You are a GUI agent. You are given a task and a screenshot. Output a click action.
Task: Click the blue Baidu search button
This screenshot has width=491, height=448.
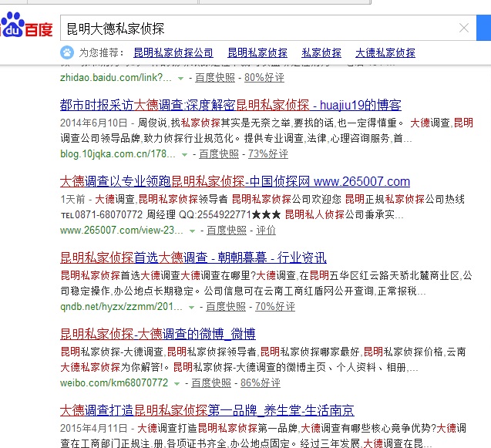click(x=483, y=28)
